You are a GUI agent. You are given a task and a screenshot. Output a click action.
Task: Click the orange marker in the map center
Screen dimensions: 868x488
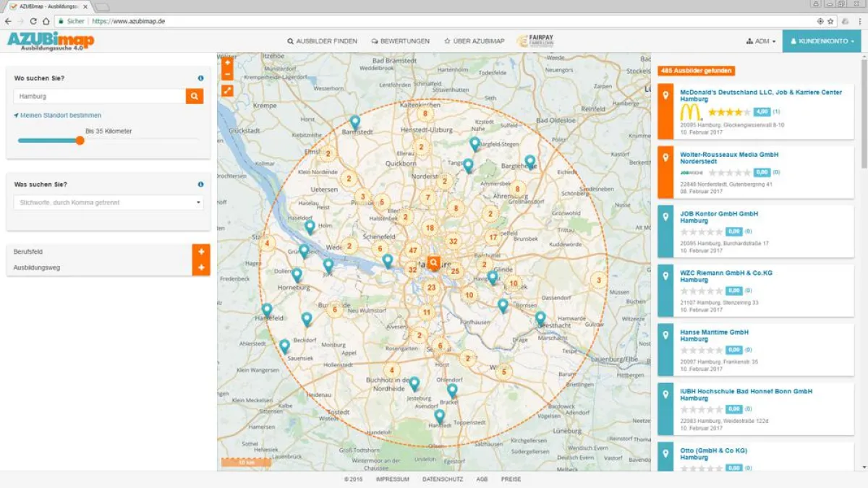pyautogui.click(x=433, y=263)
